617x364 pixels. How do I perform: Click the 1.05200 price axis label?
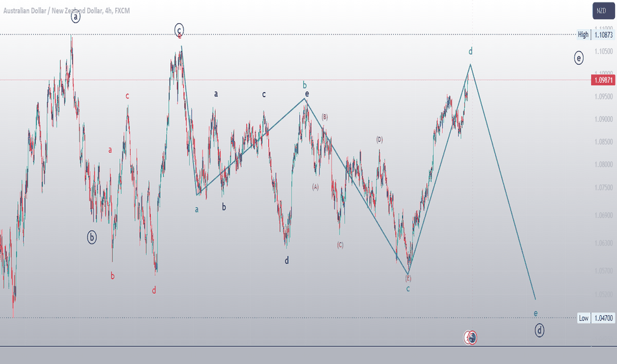604,295
